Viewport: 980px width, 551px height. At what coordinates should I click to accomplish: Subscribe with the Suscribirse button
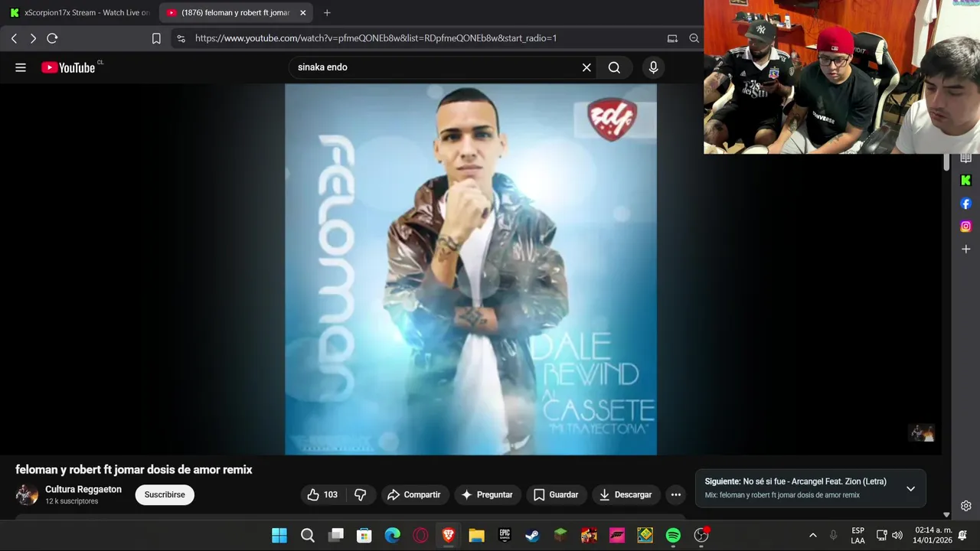pos(165,495)
